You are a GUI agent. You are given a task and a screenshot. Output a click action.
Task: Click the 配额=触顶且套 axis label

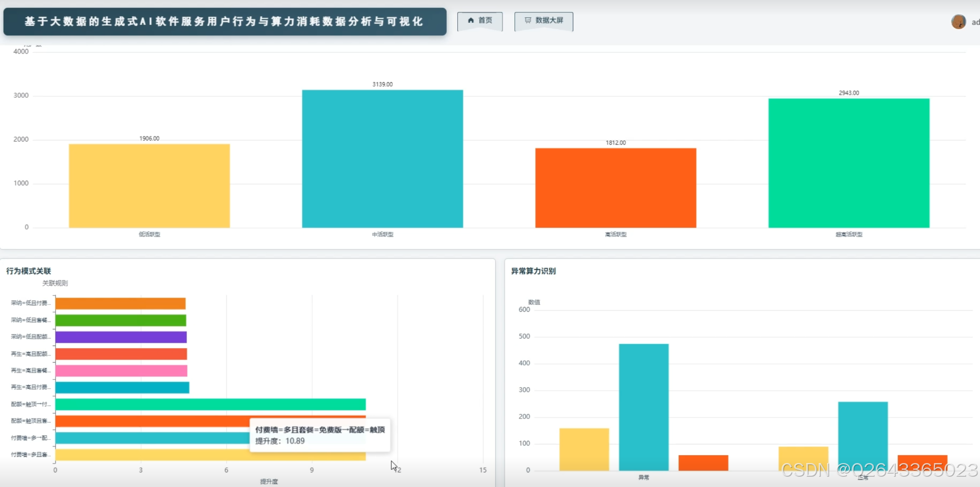pyautogui.click(x=31, y=421)
